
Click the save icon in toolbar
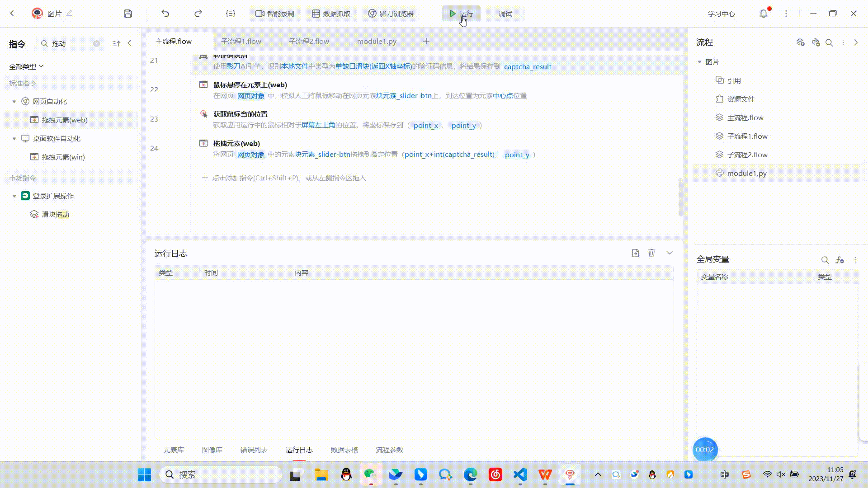pos(128,14)
